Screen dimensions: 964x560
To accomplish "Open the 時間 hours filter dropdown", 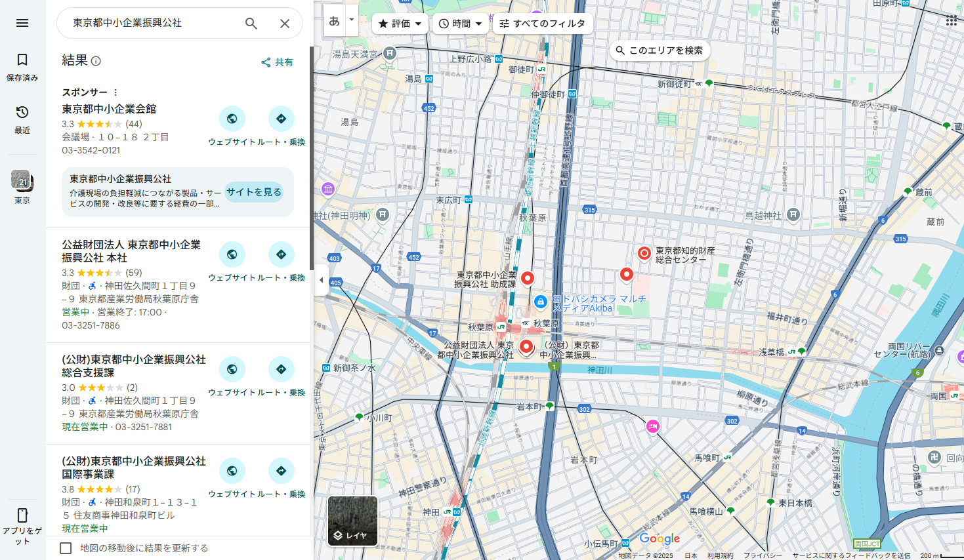I will click(460, 24).
